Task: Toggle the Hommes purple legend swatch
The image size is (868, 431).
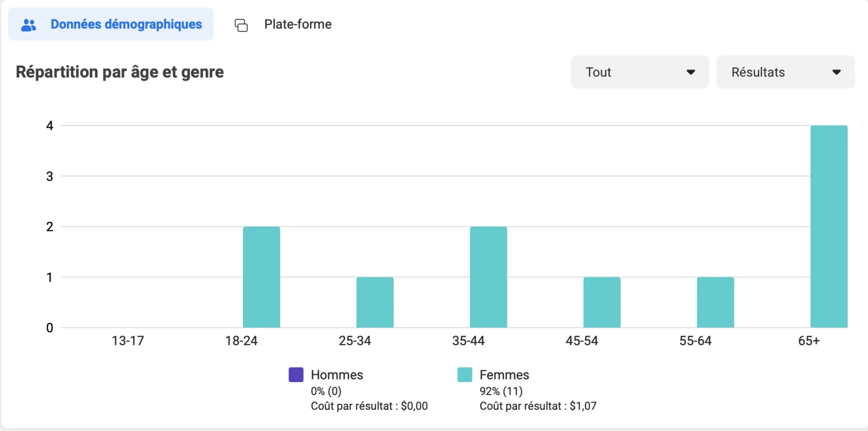Action: [296, 375]
